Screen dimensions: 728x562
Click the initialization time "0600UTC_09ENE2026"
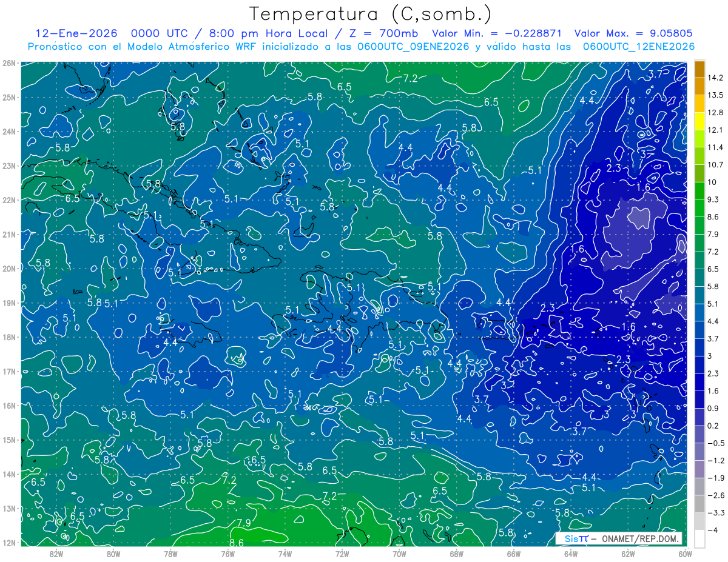coord(413,47)
